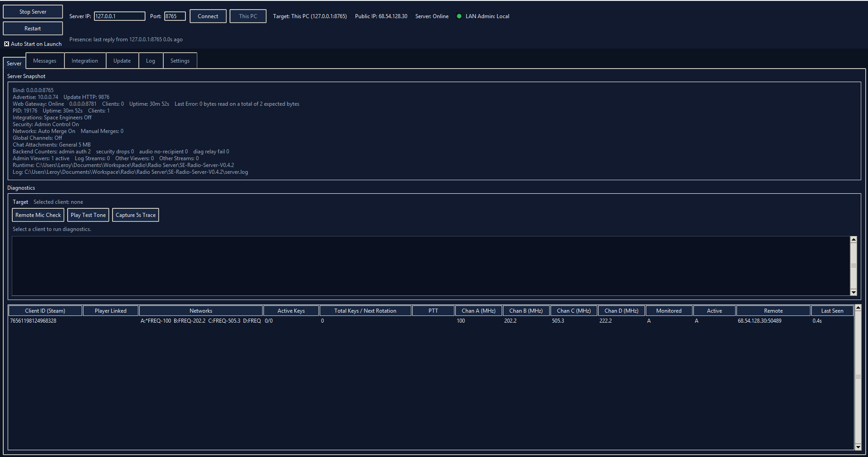The height and width of the screenshot is (457, 868).
Task: Click Integrations: Space Engineers Off line
Action: [x=52, y=118]
